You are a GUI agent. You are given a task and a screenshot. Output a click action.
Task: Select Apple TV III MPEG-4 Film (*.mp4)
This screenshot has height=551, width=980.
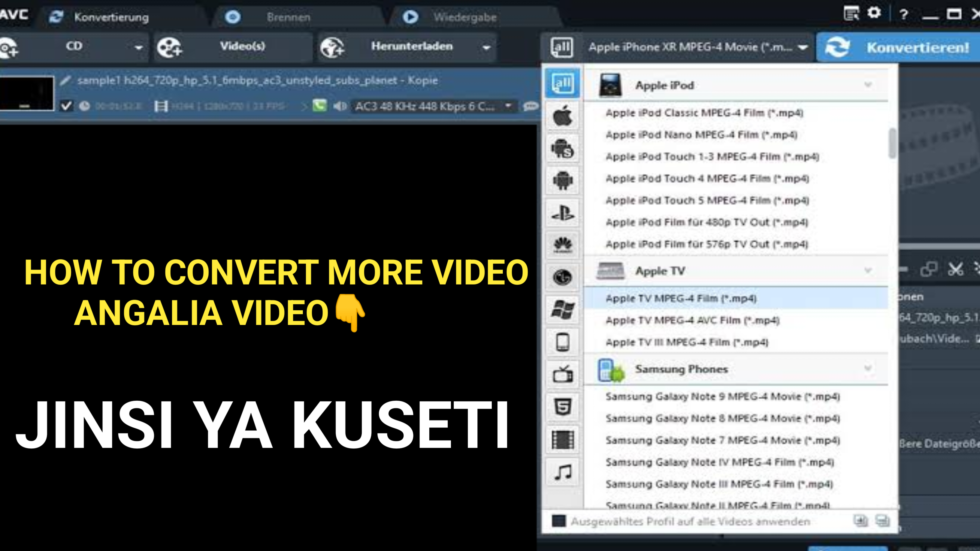pyautogui.click(x=736, y=342)
